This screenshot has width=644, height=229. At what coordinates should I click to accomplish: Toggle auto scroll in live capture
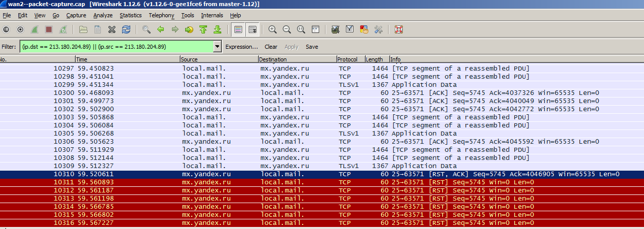click(x=252, y=29)
